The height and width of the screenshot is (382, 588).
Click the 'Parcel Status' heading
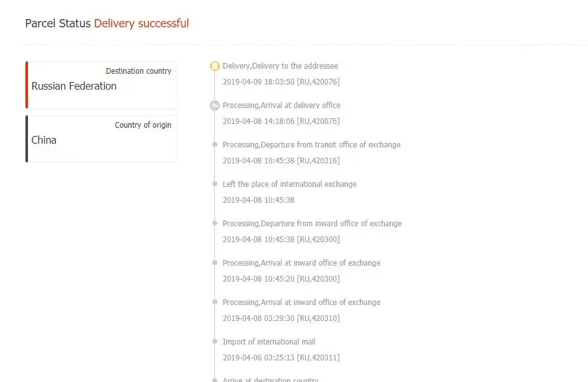[58, 24]
